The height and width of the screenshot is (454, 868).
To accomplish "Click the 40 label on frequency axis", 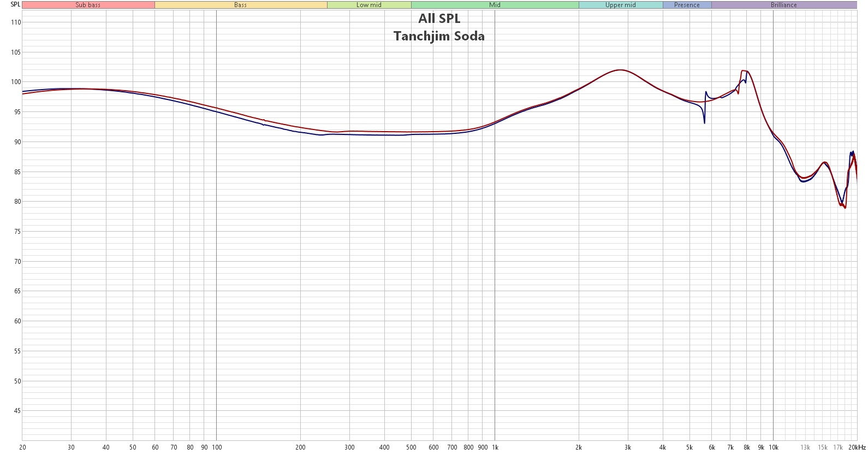I will [x=106, y=447].
